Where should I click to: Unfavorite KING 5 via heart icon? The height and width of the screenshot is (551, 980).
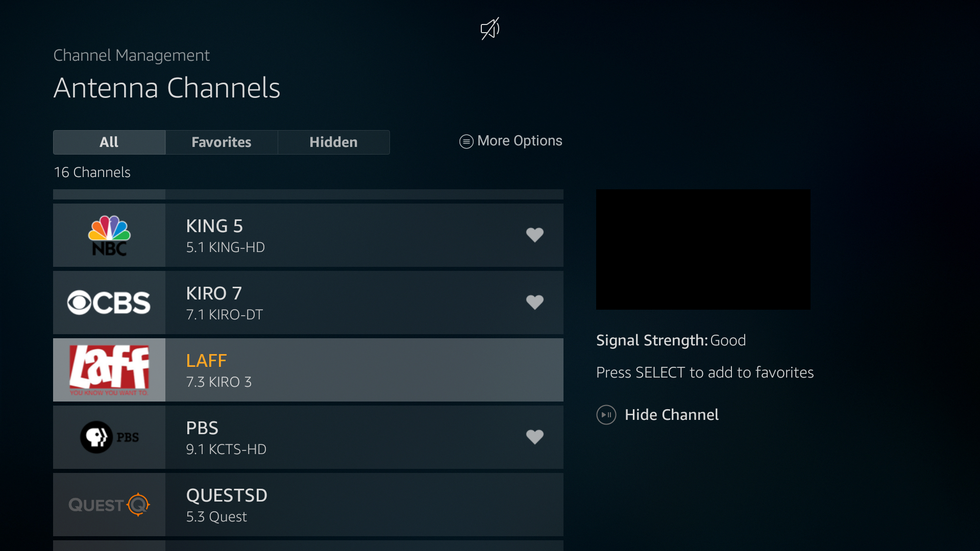click(x=534, y=235)
